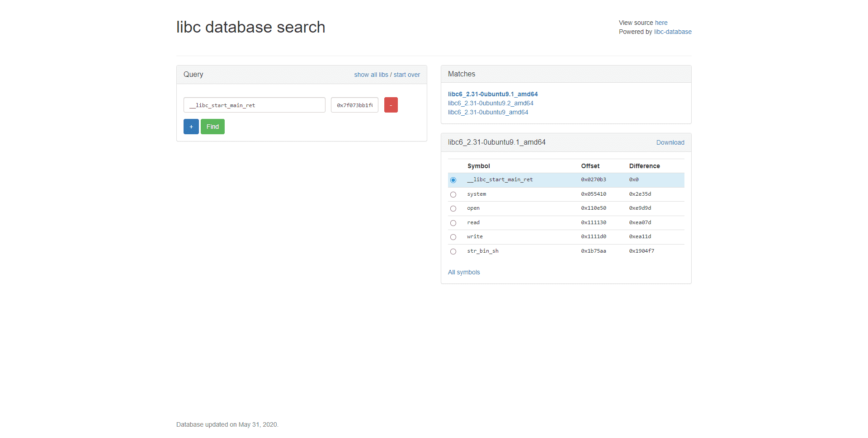Click 'here' to view source
868x438 pixels.
click(661, 23)
